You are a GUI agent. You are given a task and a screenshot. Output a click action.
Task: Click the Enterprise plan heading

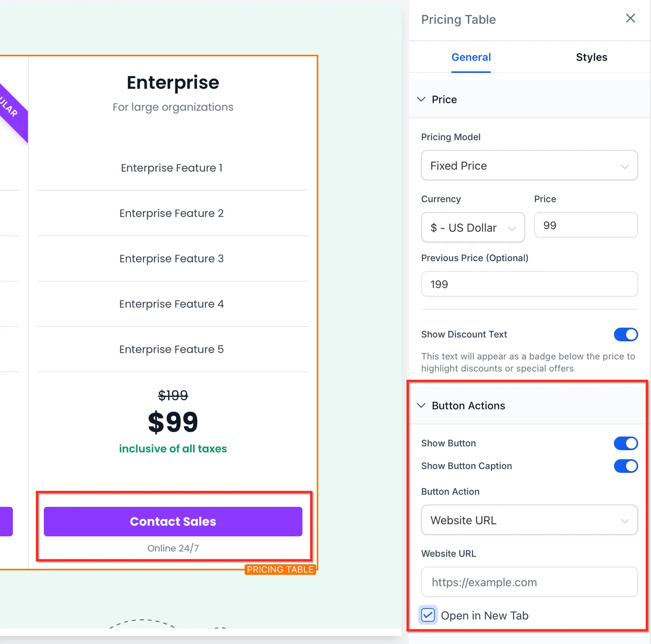[x=173, y=83]
